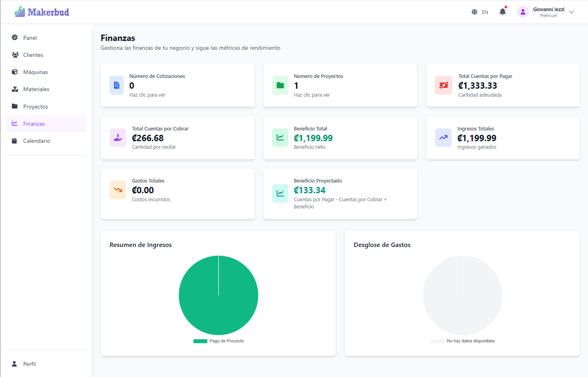Open the Número de Proyectos card
This screenshot has height=377, width=588.
pyautogui.click(x=340, y=85)
